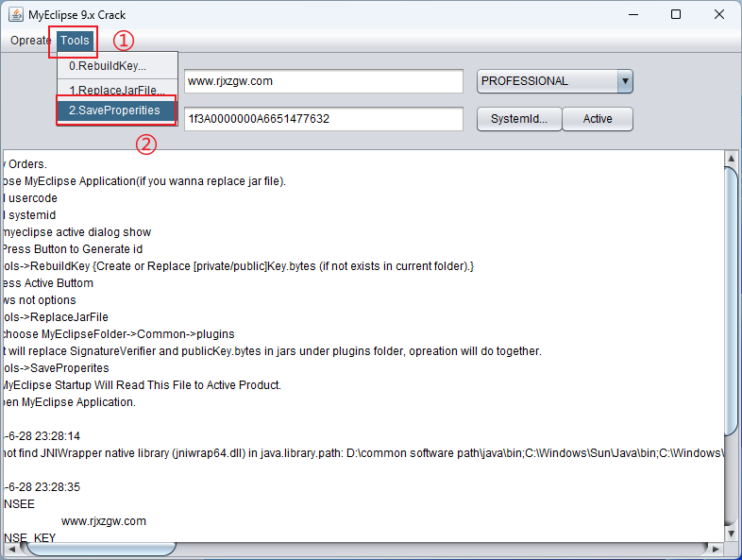Minimize the MyEclipse 9.x Crack window
Viewport: 742px width, 560px height.
[633, 15]
